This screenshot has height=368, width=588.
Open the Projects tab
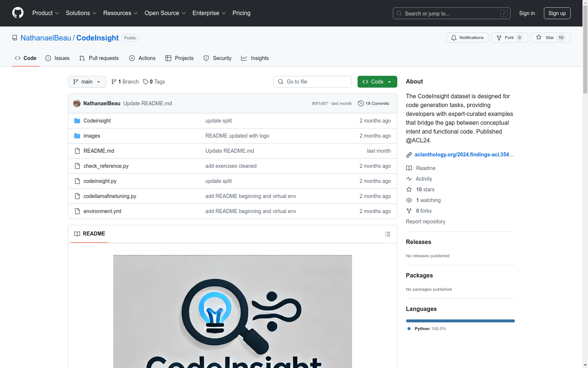tap(179, 58)
